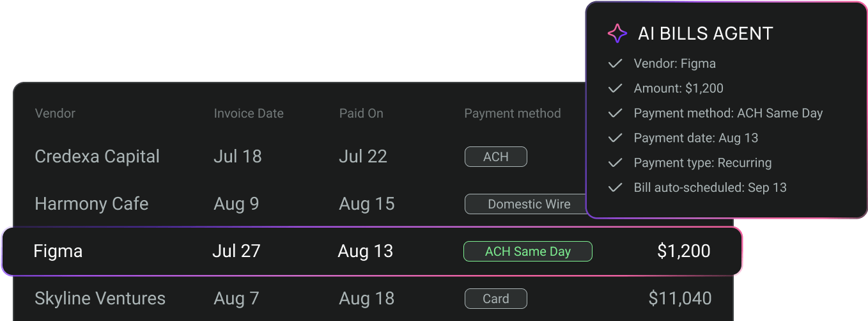Click the checkmark next to Bill auto-scheduled: Sep 13
This screenshot has height=321, width=868.
point(615,187)
